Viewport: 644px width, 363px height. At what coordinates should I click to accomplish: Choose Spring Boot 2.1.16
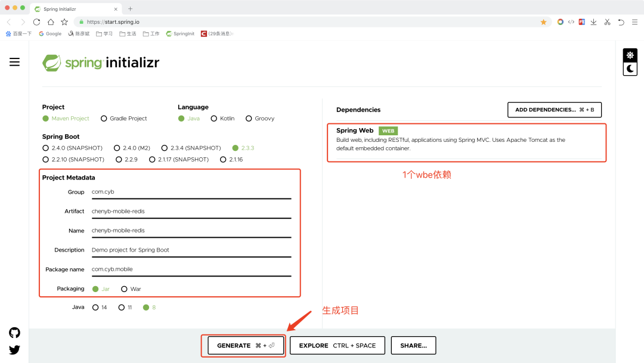coord(231,159)
